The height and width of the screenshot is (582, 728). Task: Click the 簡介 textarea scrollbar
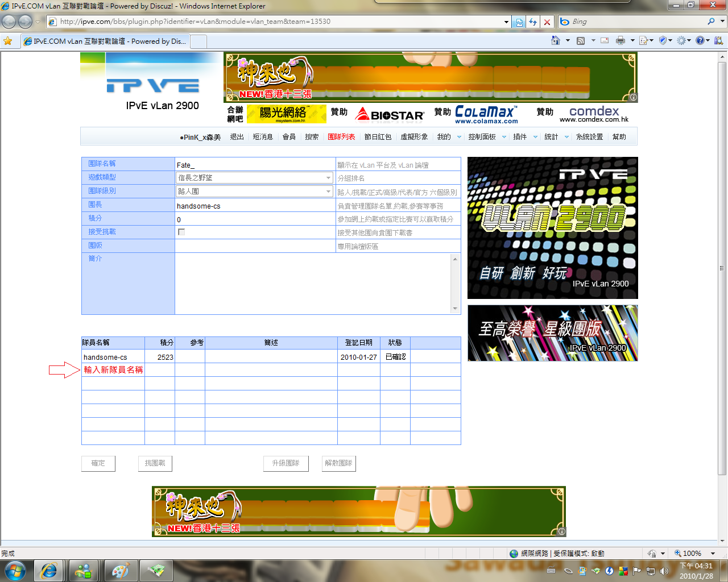(x=455, y=284)
